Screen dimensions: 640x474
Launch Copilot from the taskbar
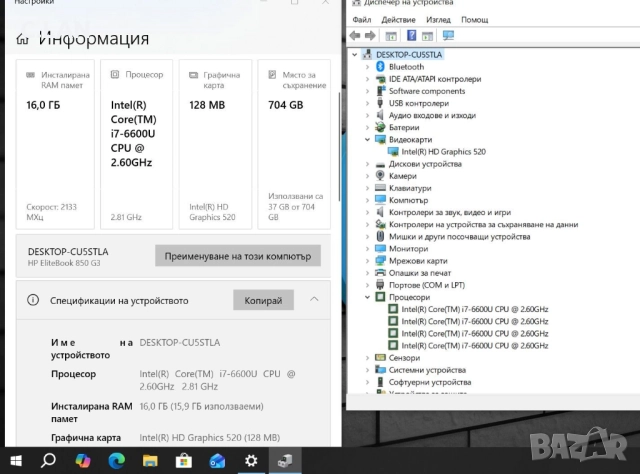tap(83, 461)
